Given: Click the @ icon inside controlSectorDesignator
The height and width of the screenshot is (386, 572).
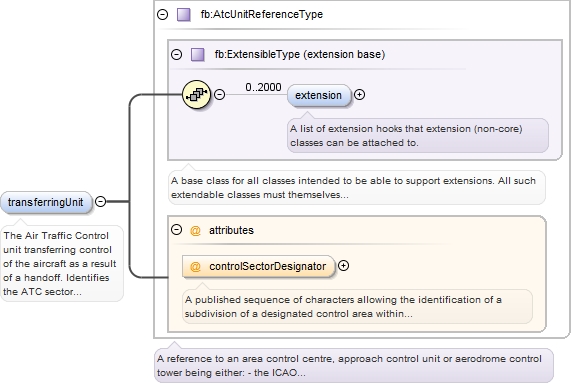Looking at the screenshot, I should pos(195,266).
